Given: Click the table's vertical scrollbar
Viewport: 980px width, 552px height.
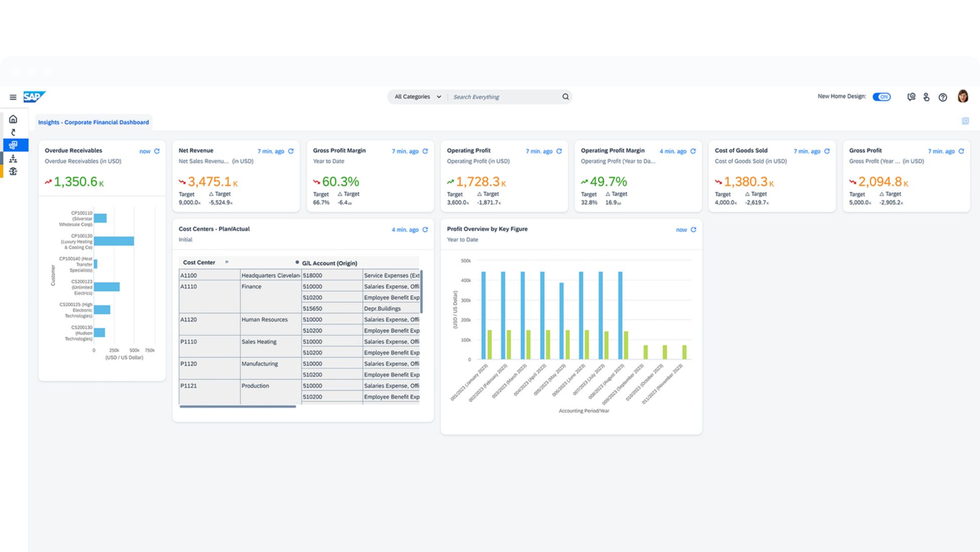Looking at the screenshot, I should [421, 292].
